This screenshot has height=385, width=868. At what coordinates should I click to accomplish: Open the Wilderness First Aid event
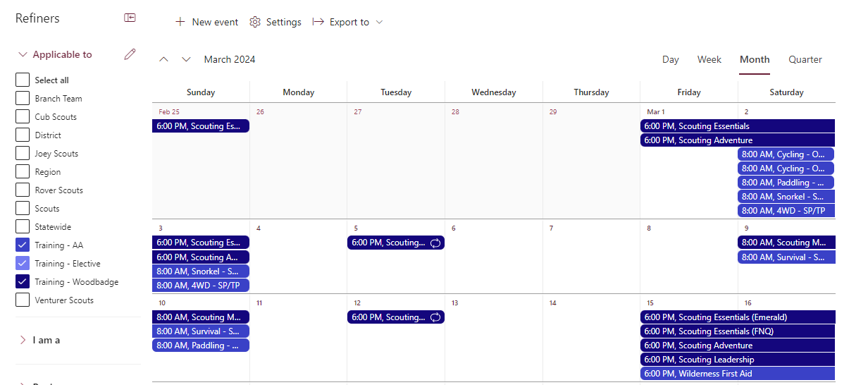click(x=738, y=374)
